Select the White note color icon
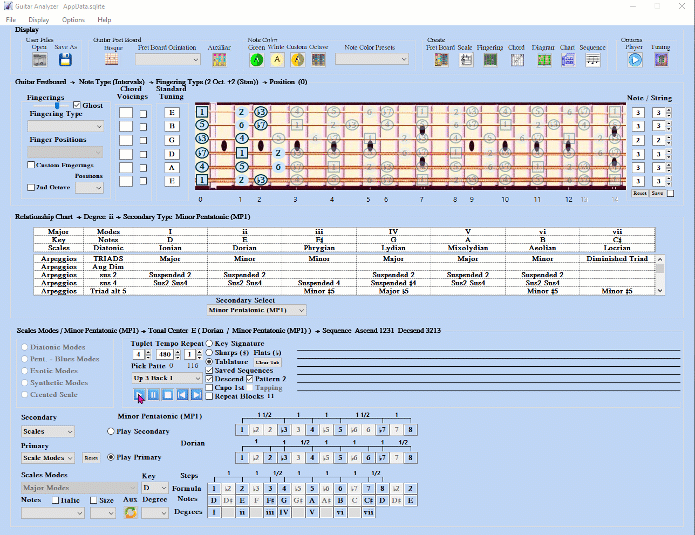The image size is (695, 535). 277,59
